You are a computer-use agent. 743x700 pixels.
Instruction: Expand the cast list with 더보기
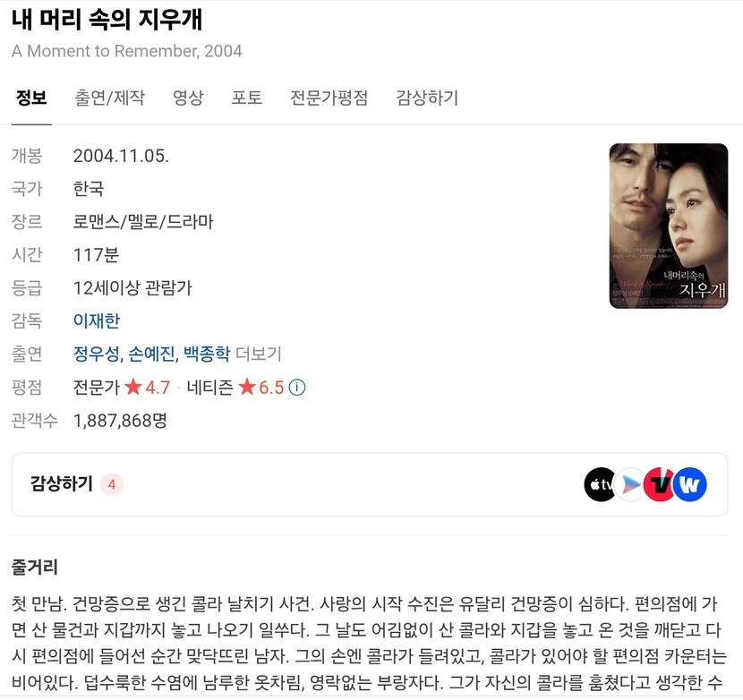coord(258,354)
